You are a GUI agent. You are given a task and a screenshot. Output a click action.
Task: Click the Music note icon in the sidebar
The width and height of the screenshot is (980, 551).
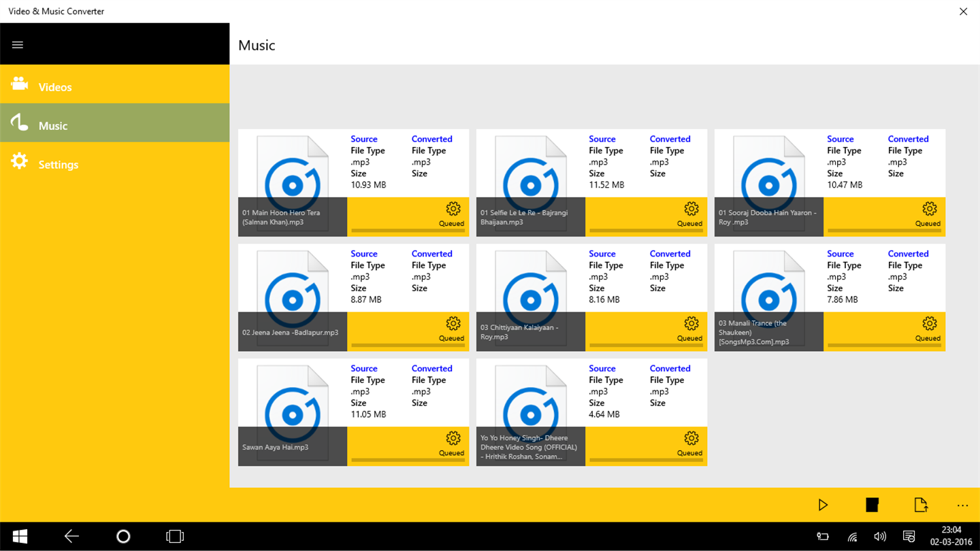[x=20, y=122]
